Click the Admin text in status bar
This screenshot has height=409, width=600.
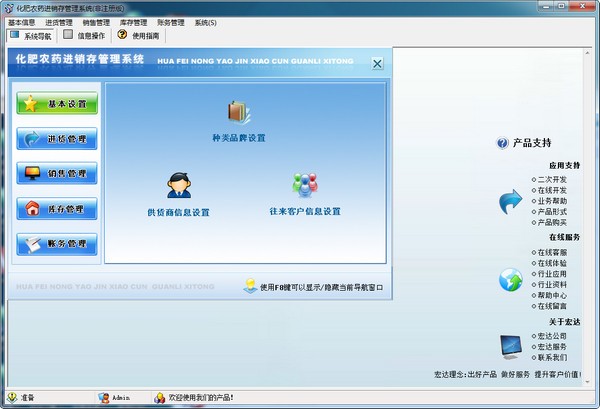pyautogui.click(x=121, y=398)
